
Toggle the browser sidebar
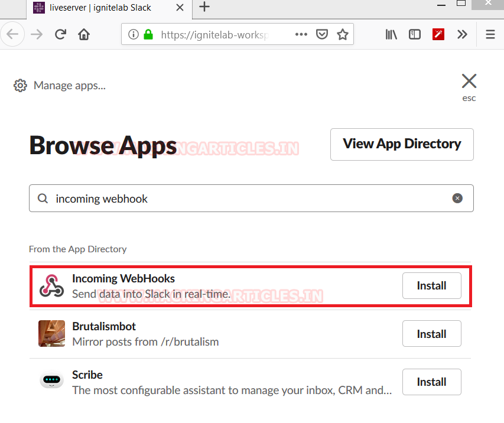point(415,34)
